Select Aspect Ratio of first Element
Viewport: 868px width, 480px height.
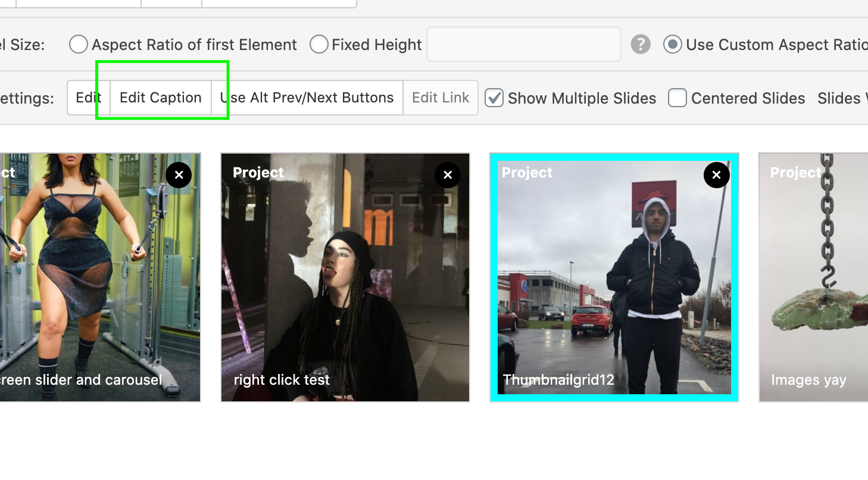(x=79, y=45)
